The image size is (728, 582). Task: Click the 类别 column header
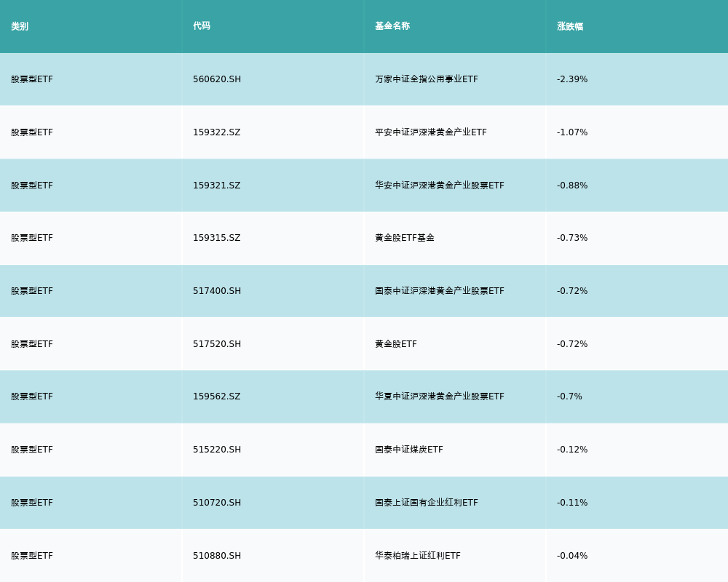pos(20,26)
